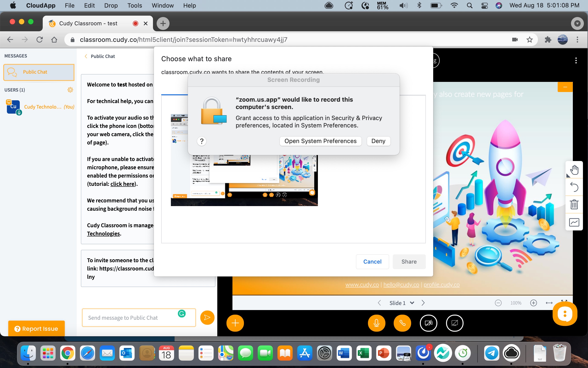
Task: Open the Drop menu
Action: [111, 5]
